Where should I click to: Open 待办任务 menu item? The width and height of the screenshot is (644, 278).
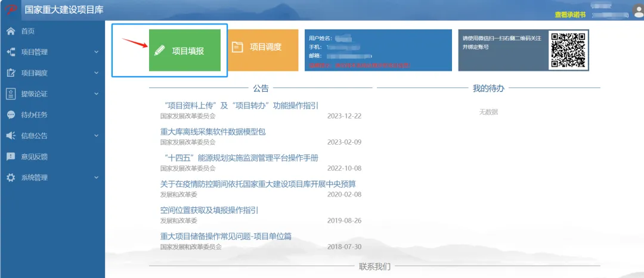[x=34, y=115]
